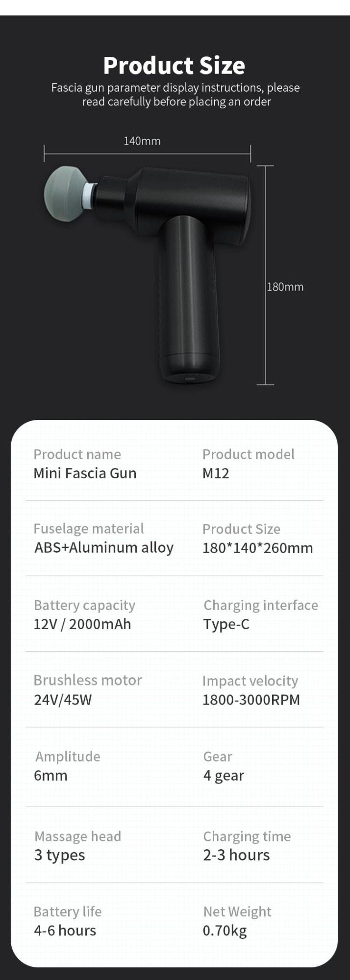Select the ABS+Aluminum alloy material text

point(104,547)
